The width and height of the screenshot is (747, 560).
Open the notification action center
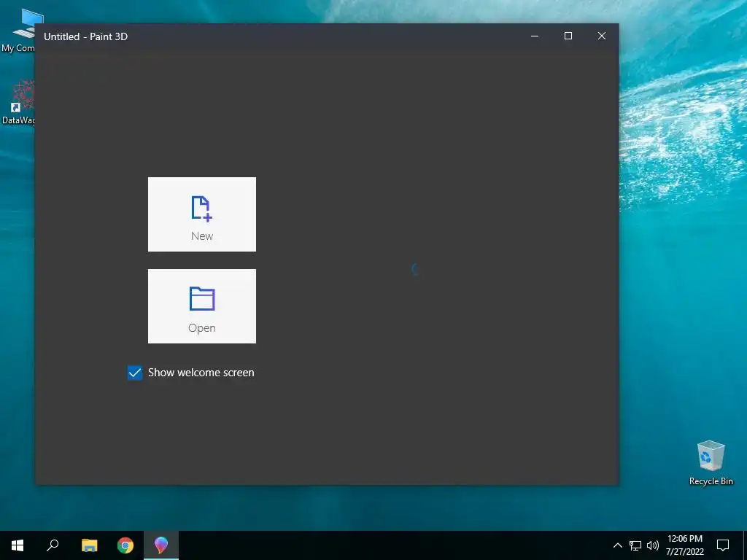[723, 545]
